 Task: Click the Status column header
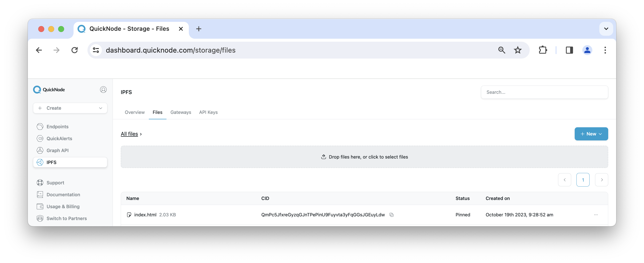pos(462,198)
